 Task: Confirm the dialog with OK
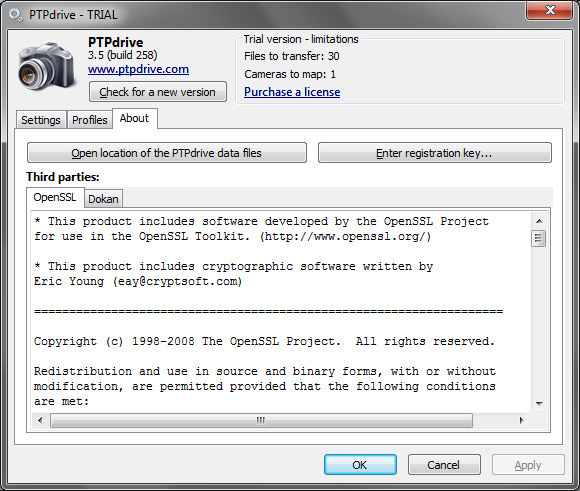tap(360, 465)
